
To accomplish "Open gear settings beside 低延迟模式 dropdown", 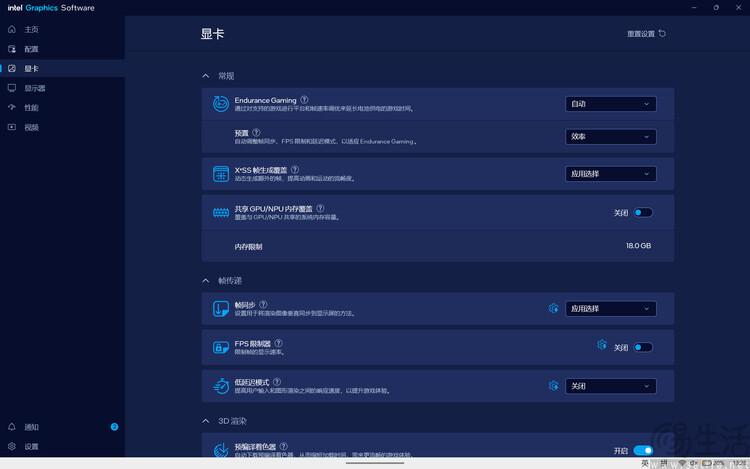I will (x=553, y=385).
